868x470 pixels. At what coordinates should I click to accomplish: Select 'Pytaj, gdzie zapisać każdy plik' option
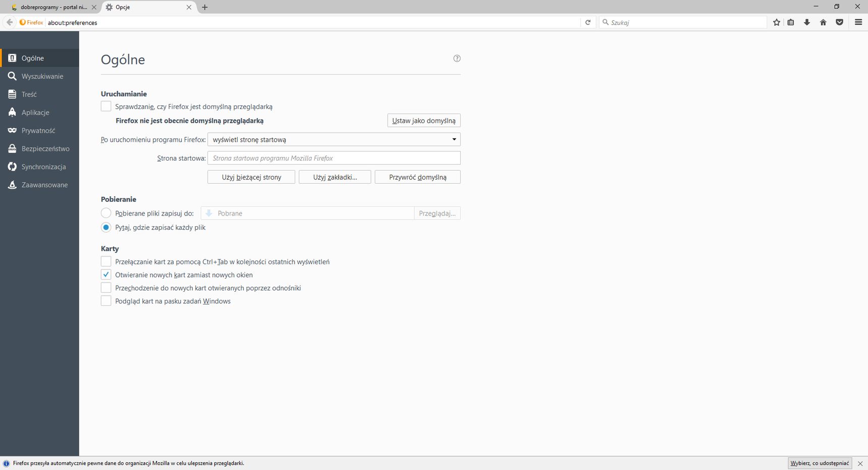click(106, 227)
